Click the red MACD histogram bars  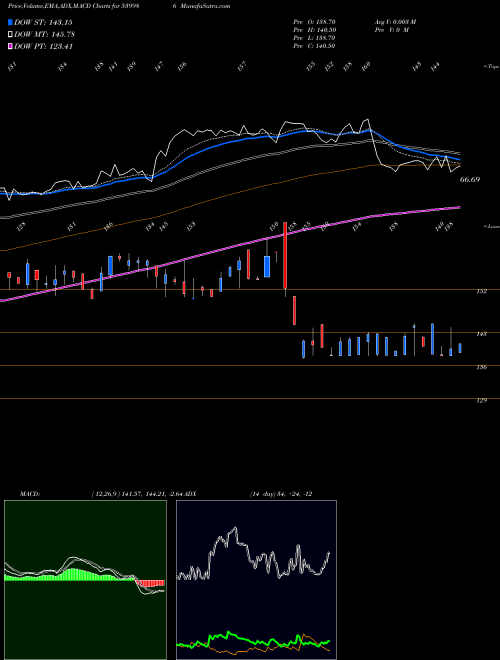[150, 583]
